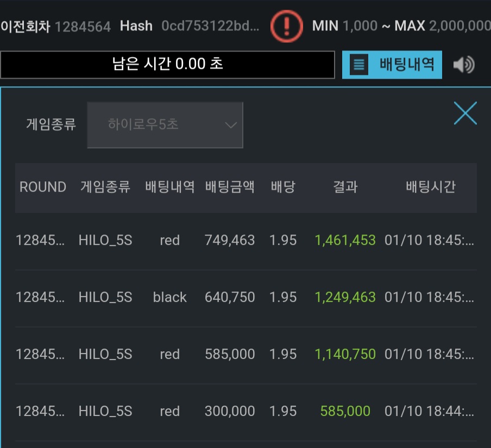Close the betting history panel with X
The width and height of the screenshot is (491, 448).
[x=465, y=113]
